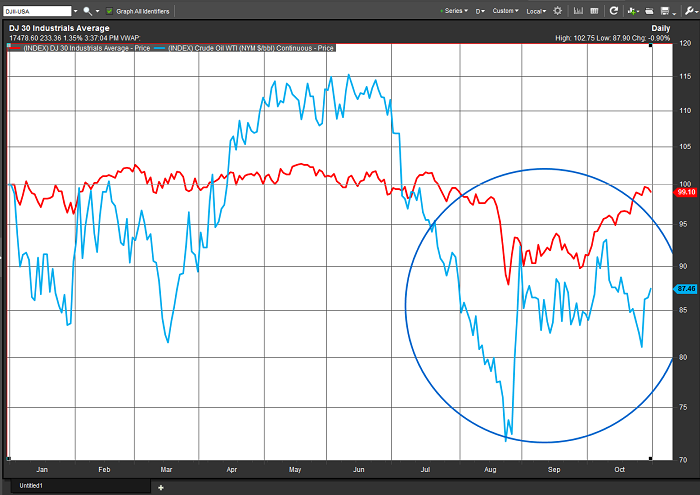Expand the Custom date range dropdown
Image resolution: width=700 pixels, height=495 pixels.
point(504,10)
